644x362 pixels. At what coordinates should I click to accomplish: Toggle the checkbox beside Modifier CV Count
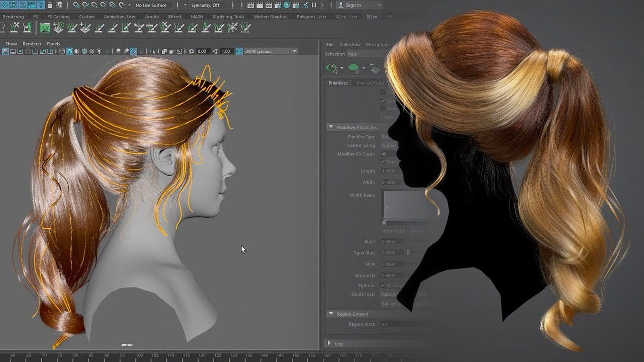click(x=382, y=162)
